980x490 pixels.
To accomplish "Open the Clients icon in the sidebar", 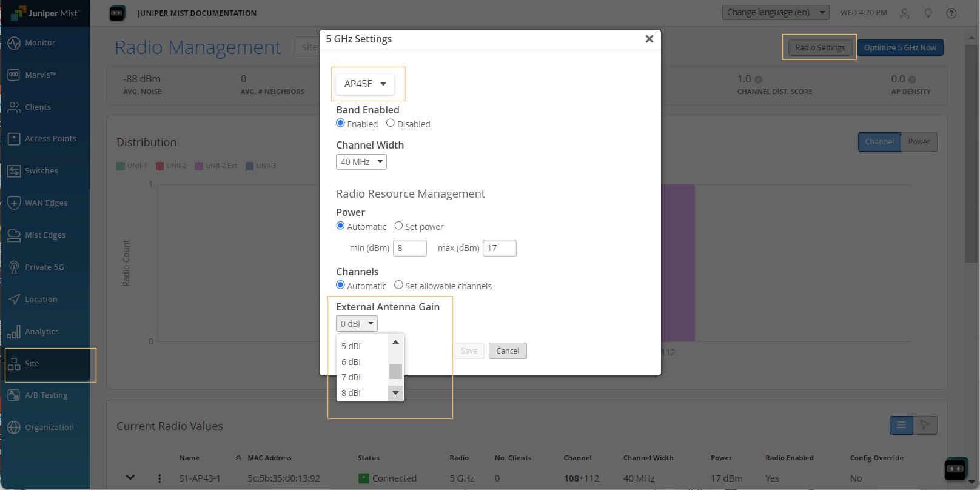I will coord(14,107).
